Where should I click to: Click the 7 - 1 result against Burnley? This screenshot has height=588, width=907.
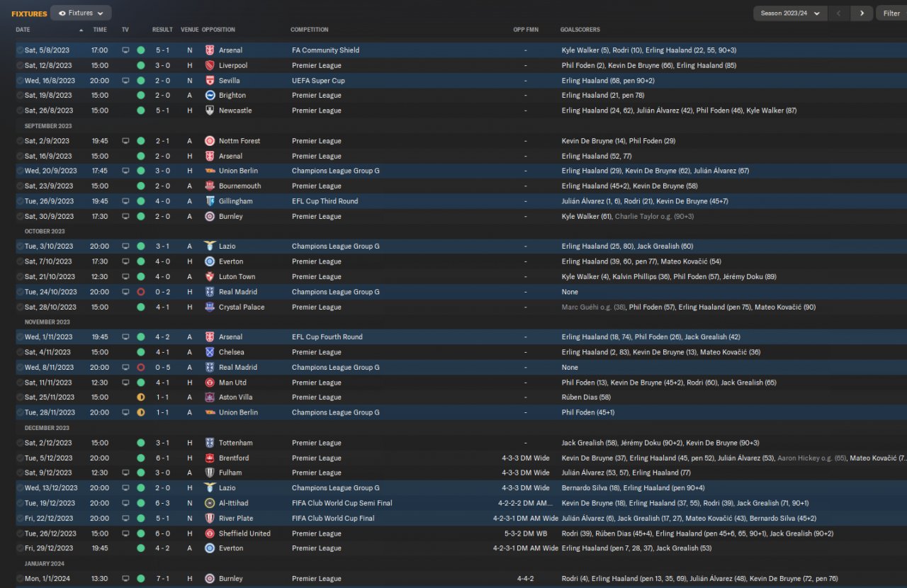coord(162,579)
